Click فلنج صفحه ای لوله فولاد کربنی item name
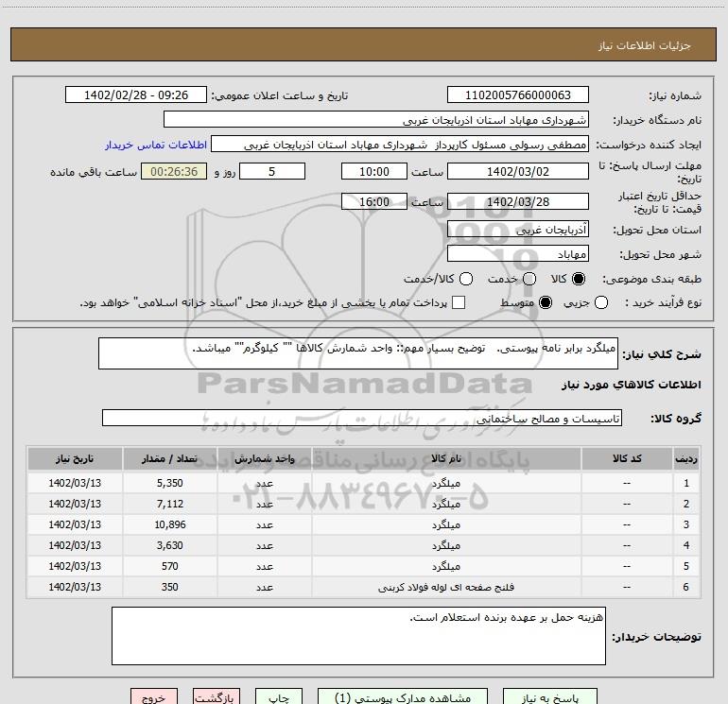This screenshot has height=704, width=728. 446,588
